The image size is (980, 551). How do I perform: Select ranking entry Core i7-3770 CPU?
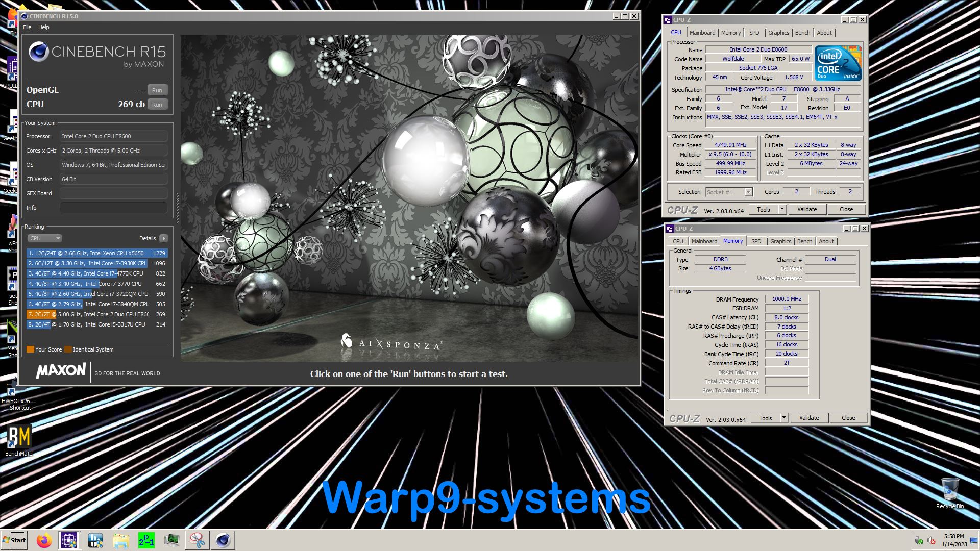[x=97, y=284]
